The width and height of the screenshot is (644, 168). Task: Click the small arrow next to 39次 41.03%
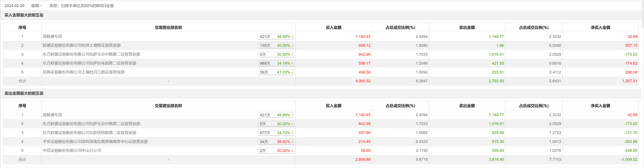[x=292, y=72]
